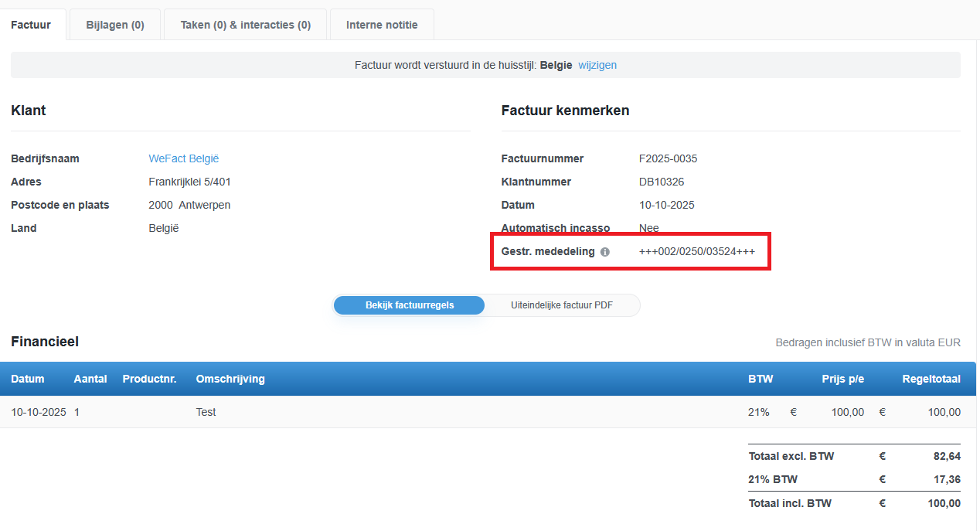Viewport: 980px width, 531px height.
Task: Select the invoice line named Test
Action: click(206, 412)
